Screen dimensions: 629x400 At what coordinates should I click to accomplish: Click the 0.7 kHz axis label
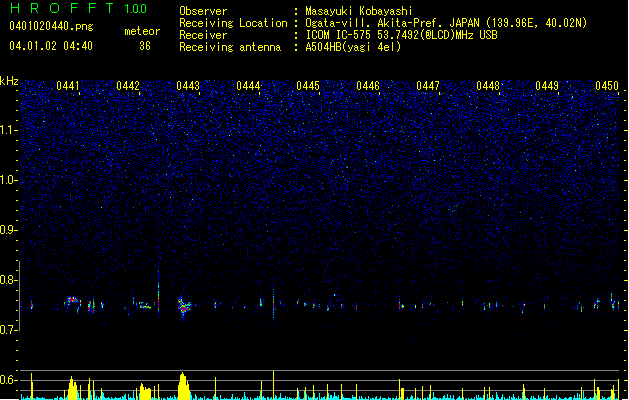tap(8, 330)
